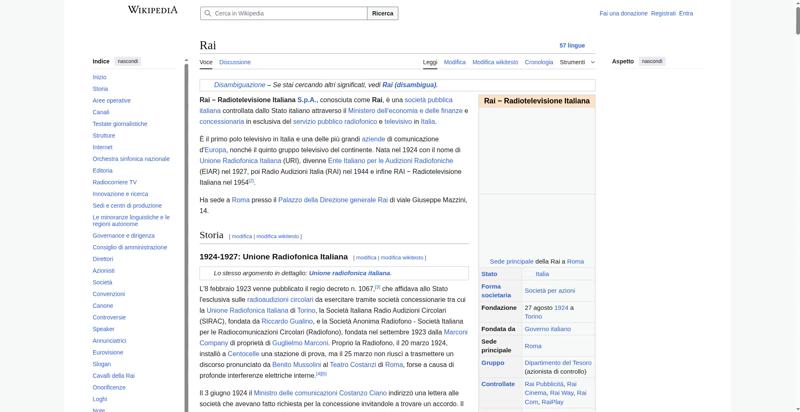
Task: Click the Entra login link
Action: tap(686, 13)
